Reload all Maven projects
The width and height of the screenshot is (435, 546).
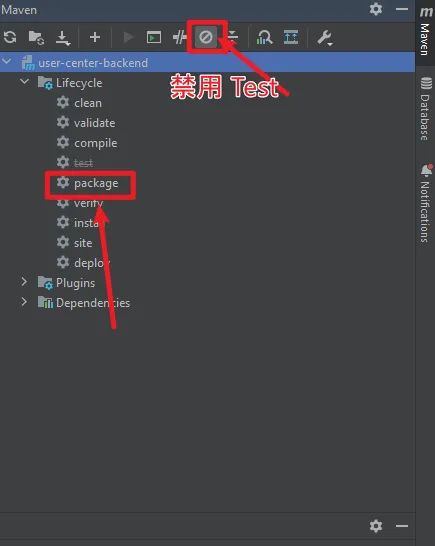click(10, 37)
